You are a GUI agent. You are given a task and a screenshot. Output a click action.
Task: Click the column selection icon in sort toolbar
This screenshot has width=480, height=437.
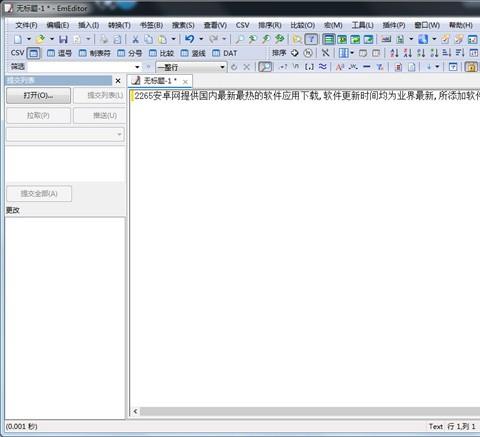point(343,53)
